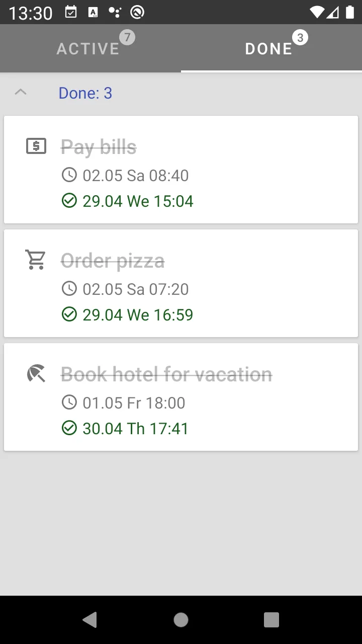Tap the shopping cart icon on Order pizza
This screenshot has height=644, width=362.
36,260
